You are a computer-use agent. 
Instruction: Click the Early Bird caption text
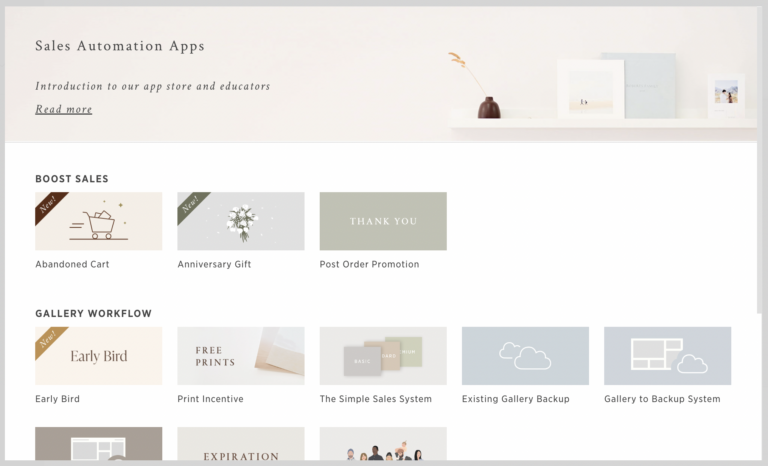click(x=57, y=399)
